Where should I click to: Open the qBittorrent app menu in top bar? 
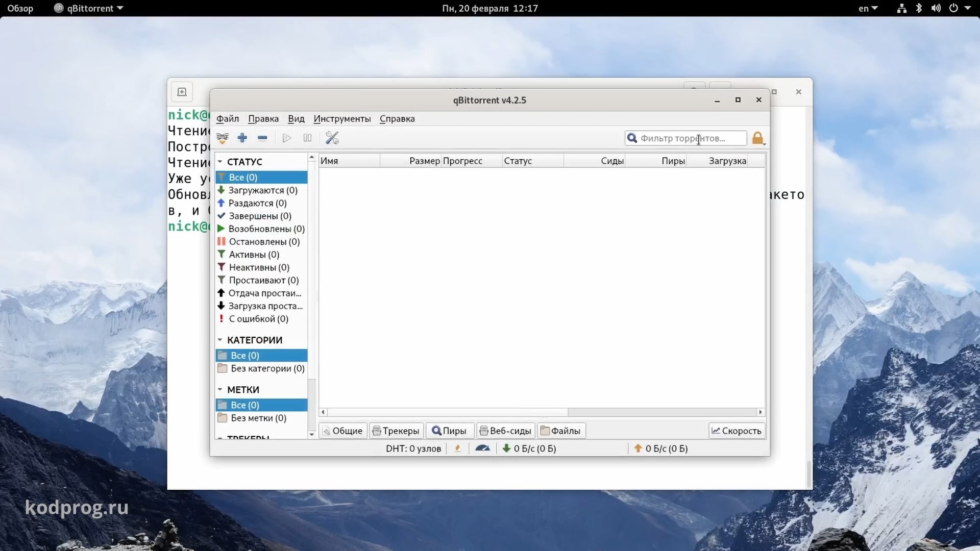[89, 8]
